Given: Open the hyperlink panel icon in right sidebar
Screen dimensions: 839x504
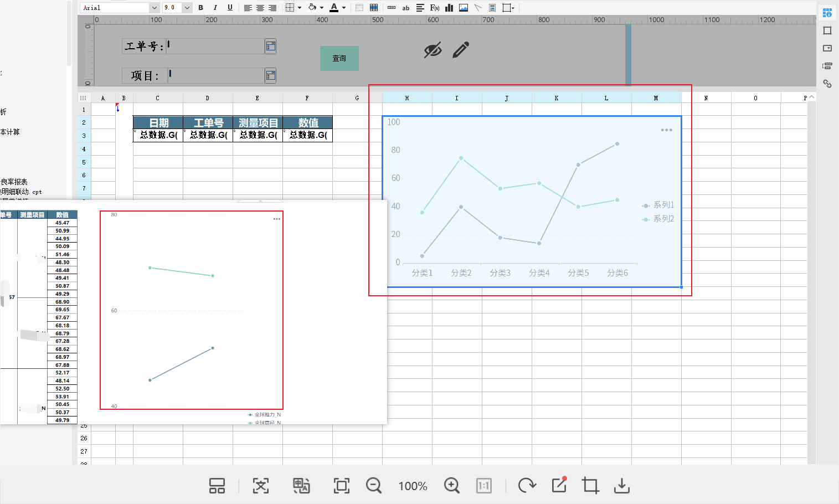Looking at the screenshot, I should point(827,84).
